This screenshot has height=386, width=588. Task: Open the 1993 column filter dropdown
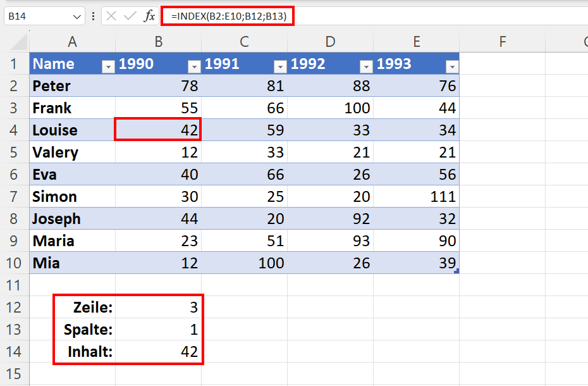tap(452, 67)
